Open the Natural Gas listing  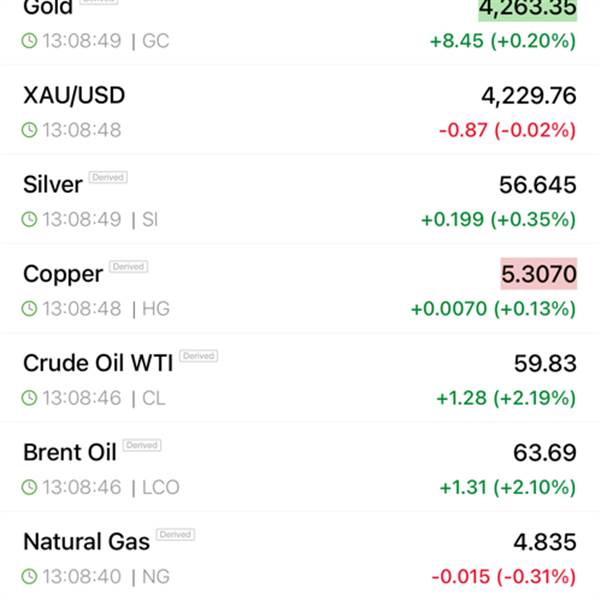[x=86, y=542]
